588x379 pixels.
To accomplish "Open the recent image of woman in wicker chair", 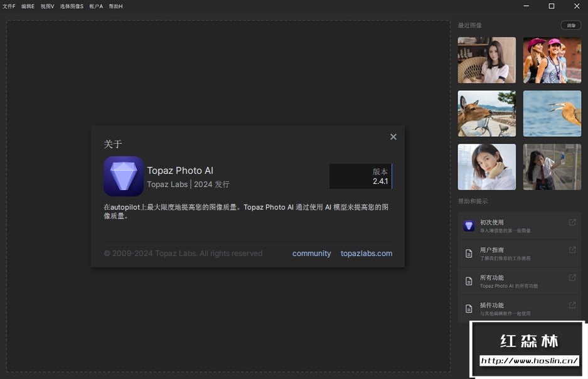I will coord(487,60).
